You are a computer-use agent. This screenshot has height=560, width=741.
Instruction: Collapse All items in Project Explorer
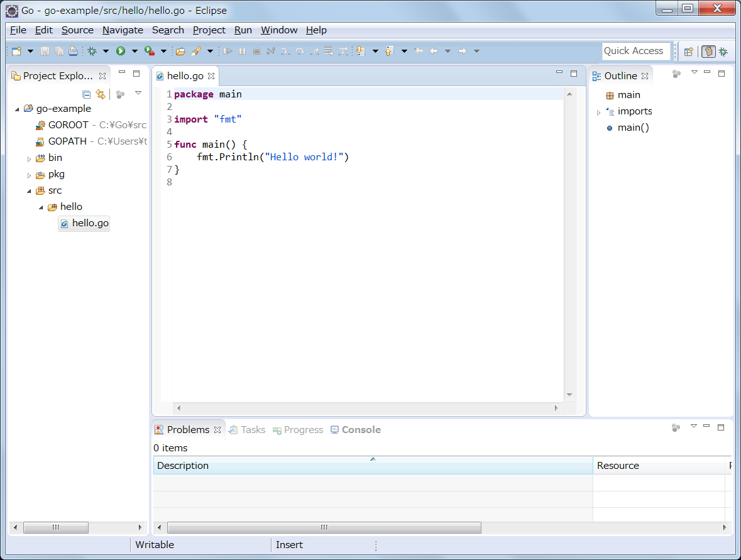coord(85,94)
